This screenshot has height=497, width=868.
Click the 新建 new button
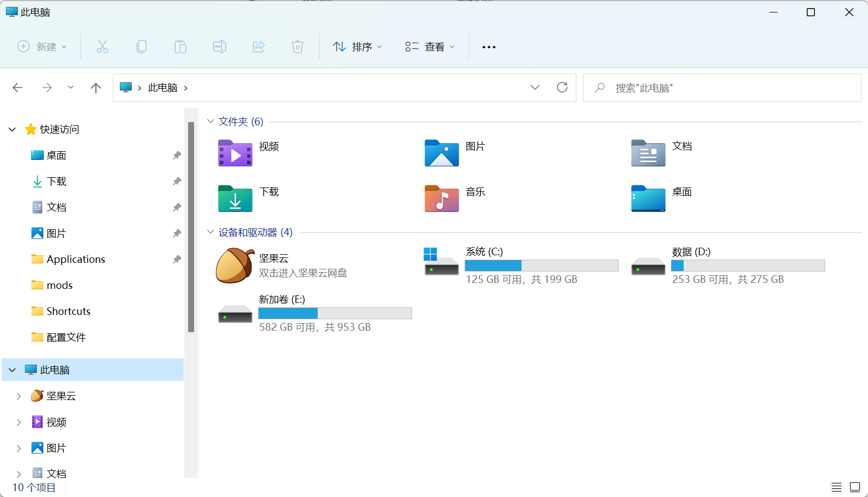[42, 47]
